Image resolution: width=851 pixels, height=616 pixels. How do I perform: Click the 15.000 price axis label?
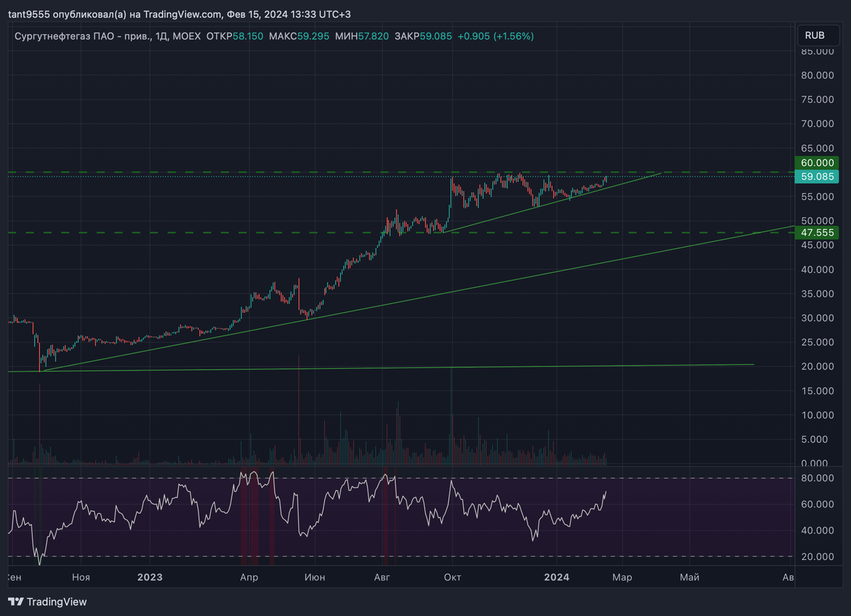pyautogui.click(x=816, y=391)
